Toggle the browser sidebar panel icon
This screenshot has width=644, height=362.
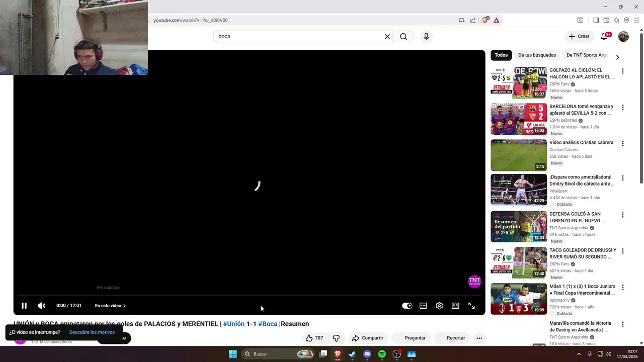(x=596, y=20)
